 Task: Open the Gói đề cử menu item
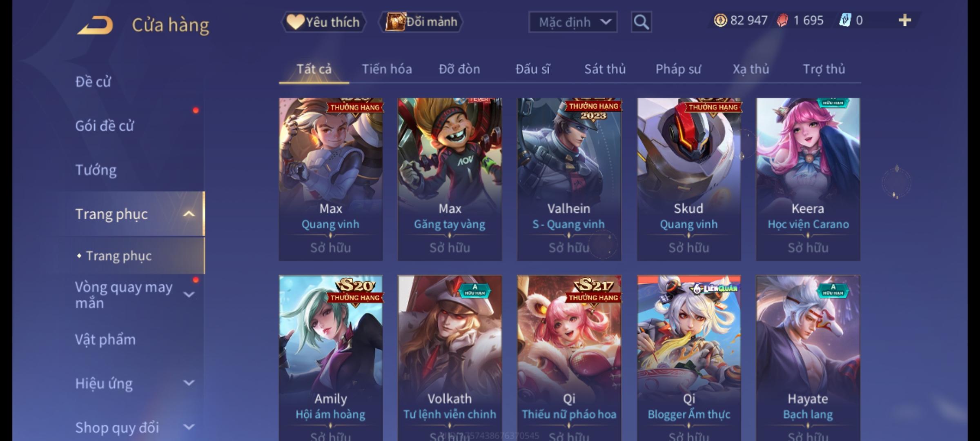(x=105, y=126)
